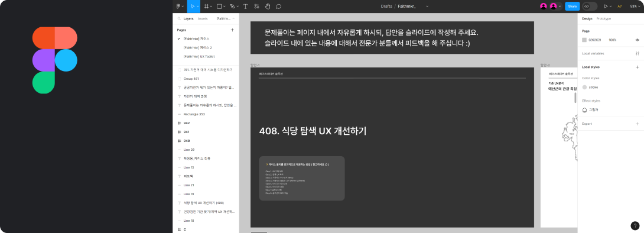The width and height of the screenshot is (644, 233).
Task: Switch to the Assets tab
Action: coord(203,18)
